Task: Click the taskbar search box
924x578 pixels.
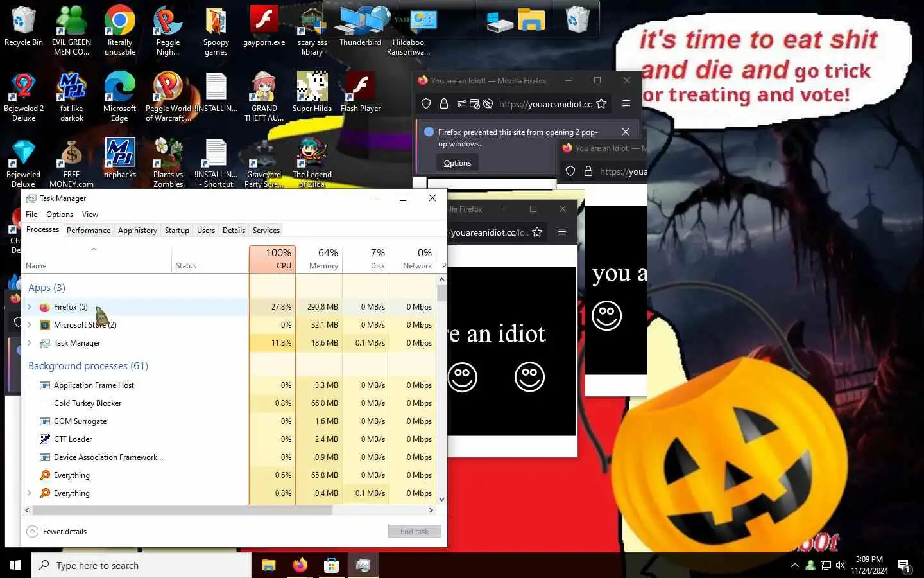Action: [x=141, y=565]
